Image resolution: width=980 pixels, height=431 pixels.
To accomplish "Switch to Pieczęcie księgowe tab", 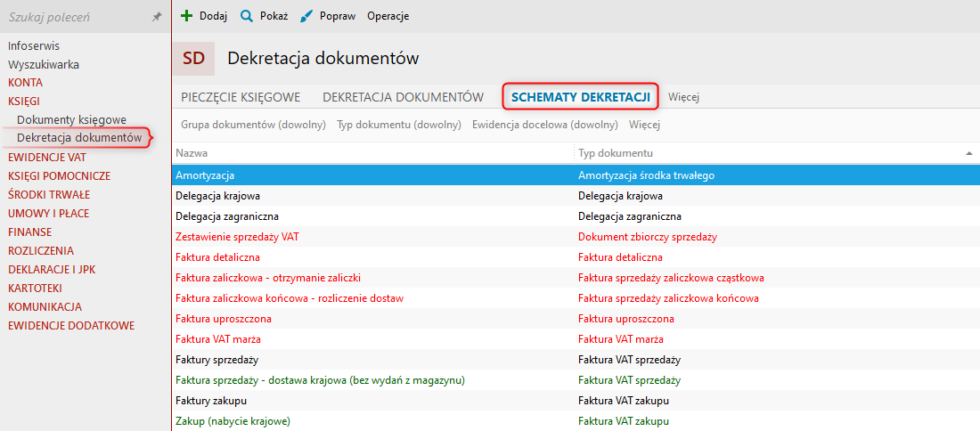I will pyautogui.click(x=241, y=97).
